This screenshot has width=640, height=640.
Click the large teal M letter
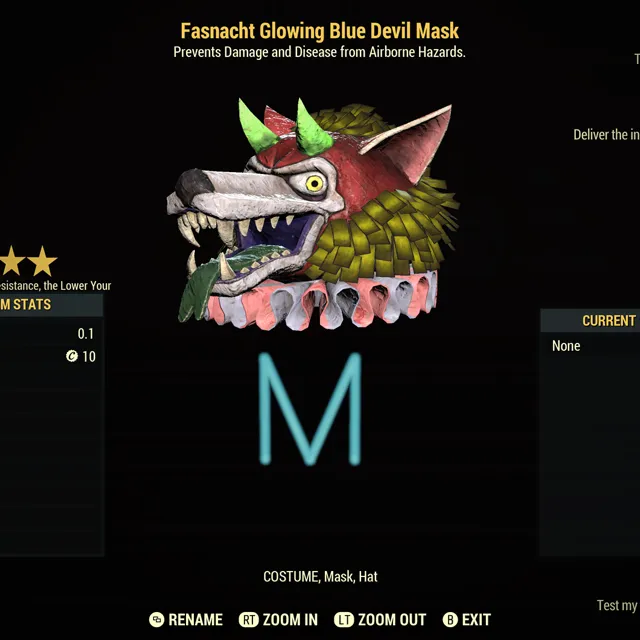[x=310, y=409]
